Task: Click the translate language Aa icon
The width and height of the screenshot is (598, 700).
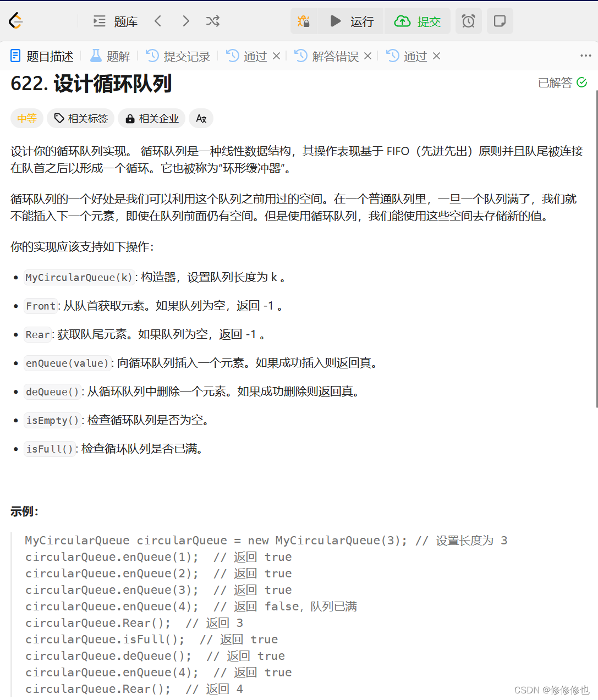Action: [x=201, y=118]
